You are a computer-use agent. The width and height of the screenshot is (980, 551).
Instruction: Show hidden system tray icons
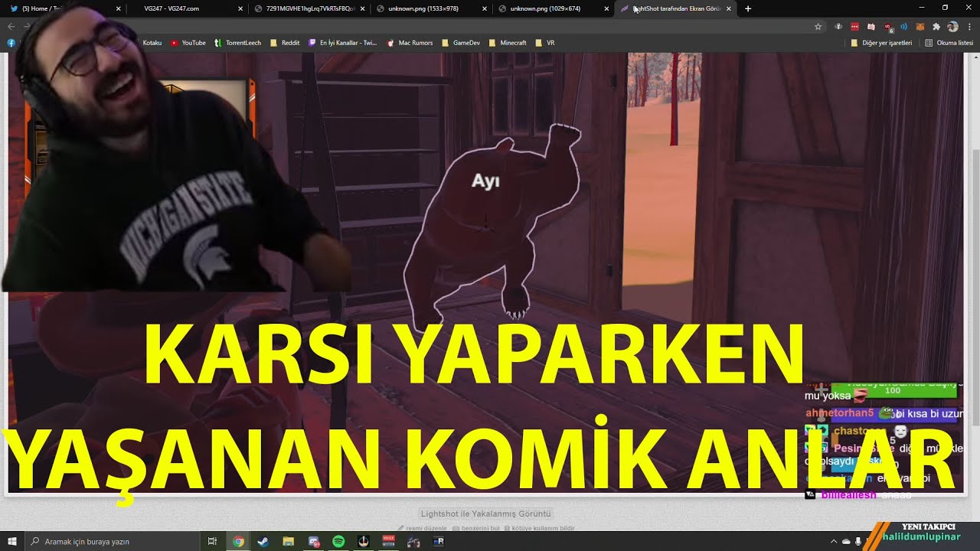click(x=834, y=541)
